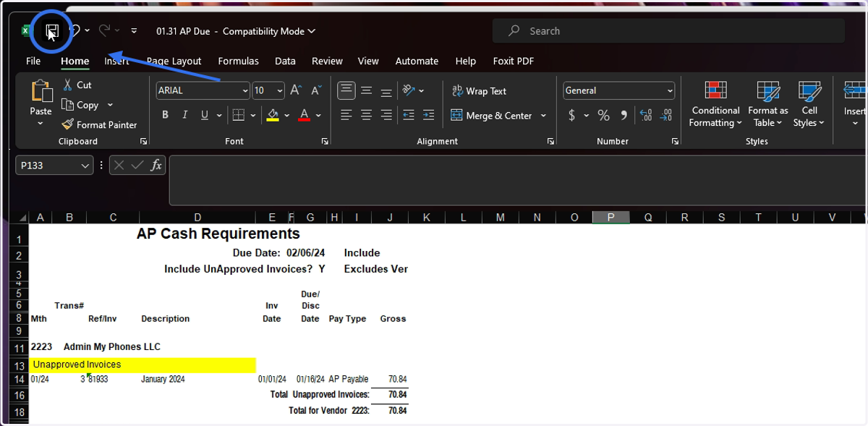Copy the selection

point(80,105)
